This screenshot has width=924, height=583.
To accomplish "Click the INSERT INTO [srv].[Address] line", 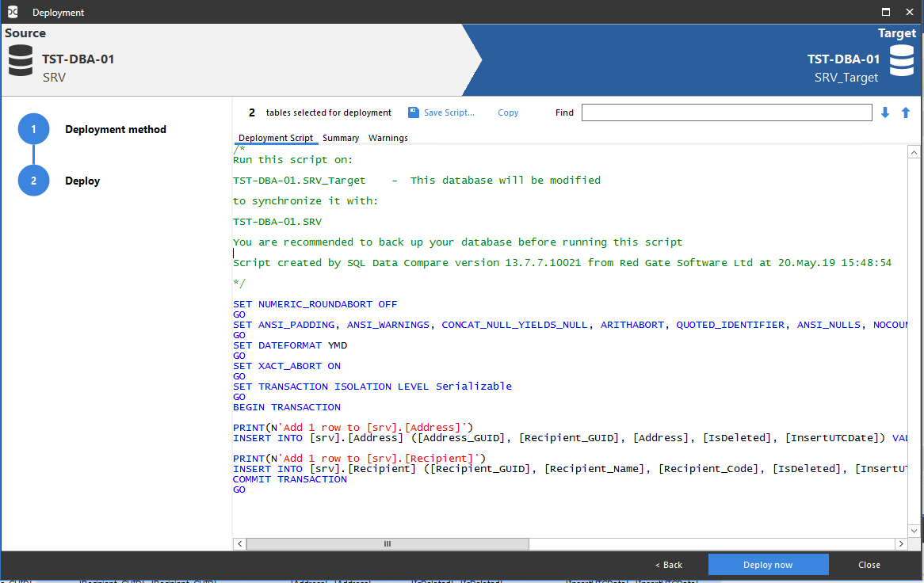I will point(570,437).
